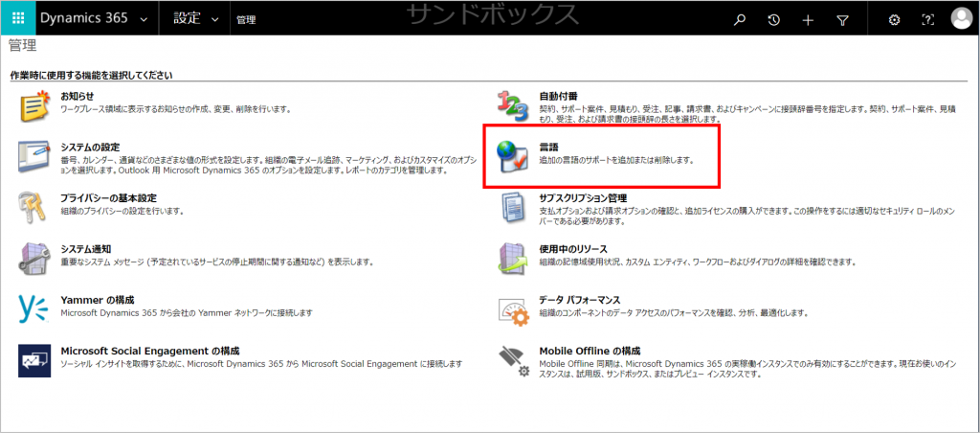
Task: Click the search magnifier icon
Action: [739, 19]
